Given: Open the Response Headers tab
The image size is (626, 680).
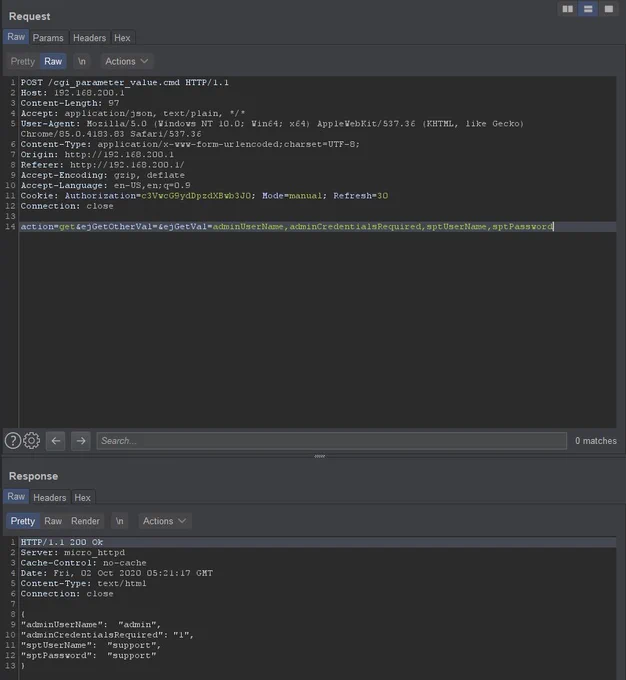Looking at the screenshot, I should (49, 497).
